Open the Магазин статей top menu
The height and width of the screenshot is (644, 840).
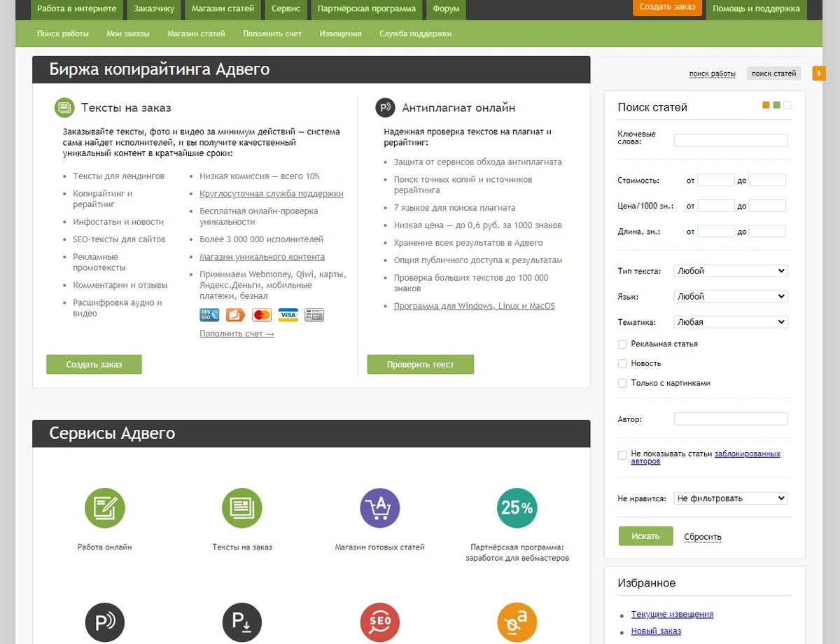(223, 9)
